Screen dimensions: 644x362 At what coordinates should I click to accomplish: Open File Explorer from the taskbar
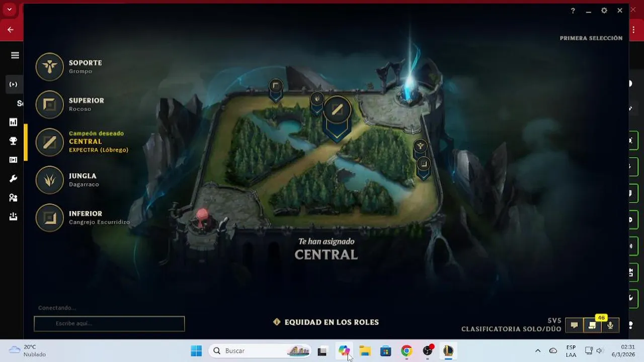pyautogui.click(x=365, y=351)
